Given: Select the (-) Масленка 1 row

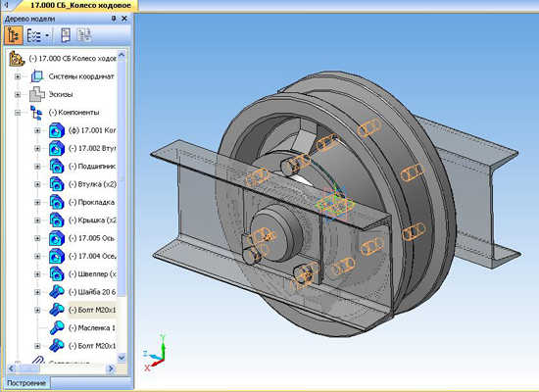Looking at the screenshot, I should click(x=92, y=328).
